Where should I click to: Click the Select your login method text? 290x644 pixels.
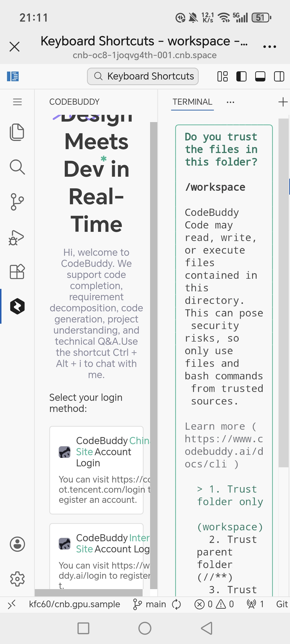(86, 403)
